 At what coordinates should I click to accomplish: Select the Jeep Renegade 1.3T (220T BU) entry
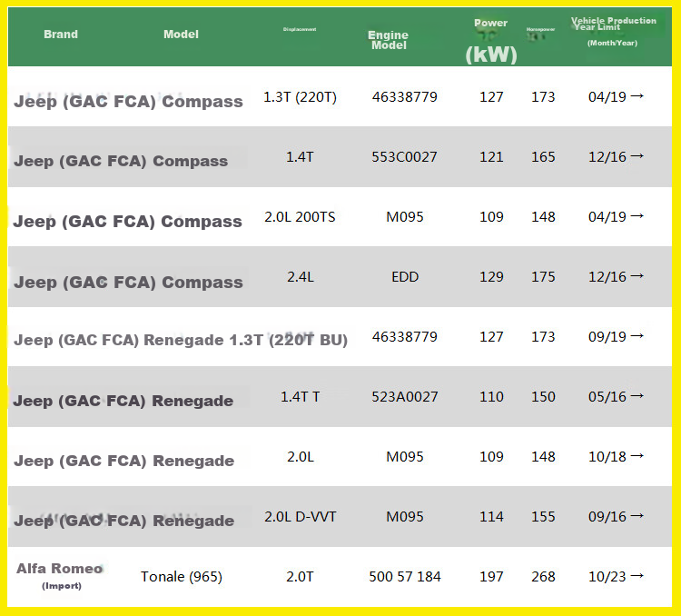pyautogui.click(x=181, y=340)
